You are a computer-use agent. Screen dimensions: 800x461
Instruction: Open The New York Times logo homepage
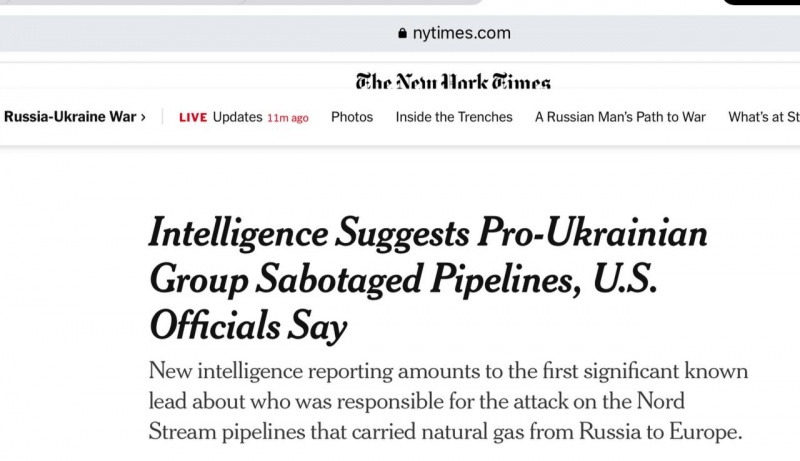point(452,82)
